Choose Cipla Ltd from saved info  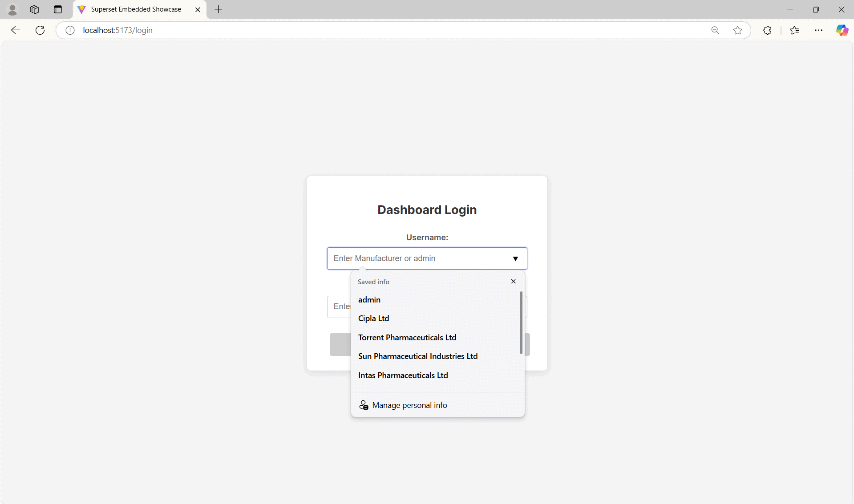(373, 318)
